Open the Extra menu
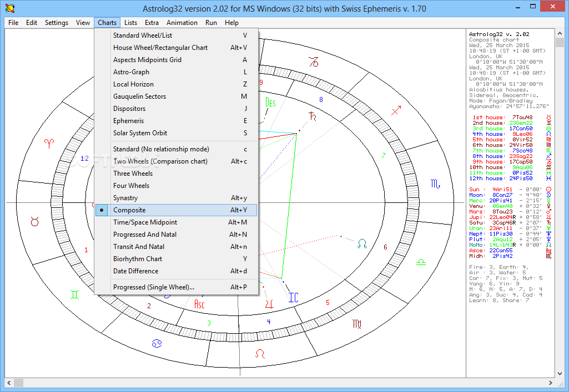The width and height of the screenshot is (569, 392). 152,23
